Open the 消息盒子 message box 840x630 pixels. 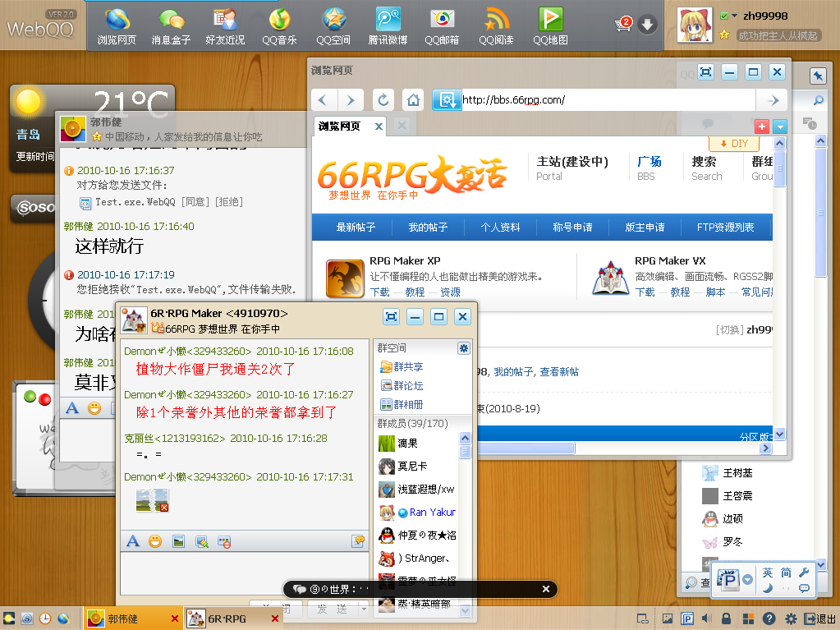(x=171, y=27)
